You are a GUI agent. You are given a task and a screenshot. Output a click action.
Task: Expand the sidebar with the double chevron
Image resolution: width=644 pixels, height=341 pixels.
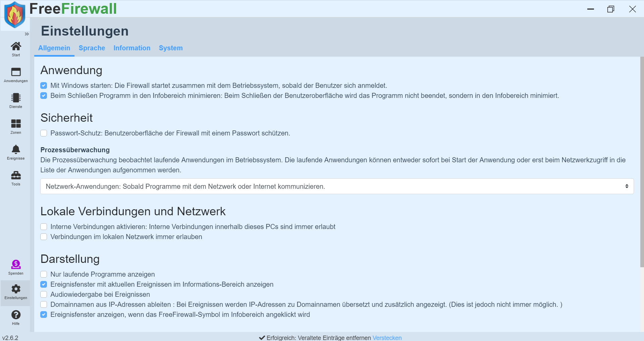coord(27,34)
